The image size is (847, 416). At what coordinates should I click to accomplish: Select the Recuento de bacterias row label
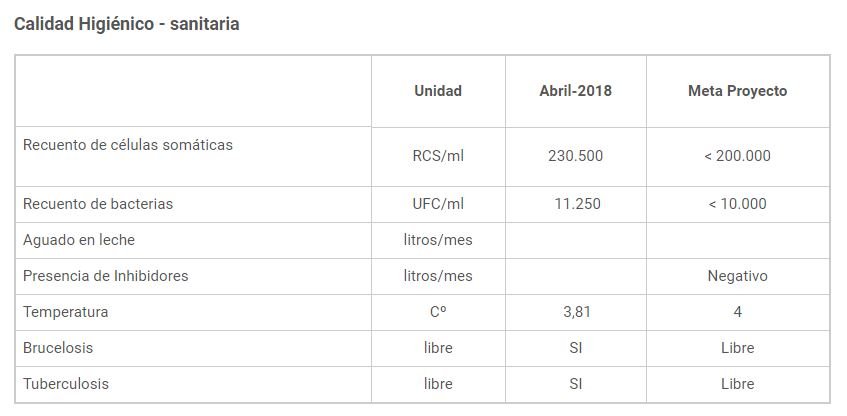pyautogui.click(x=98, y=204)
